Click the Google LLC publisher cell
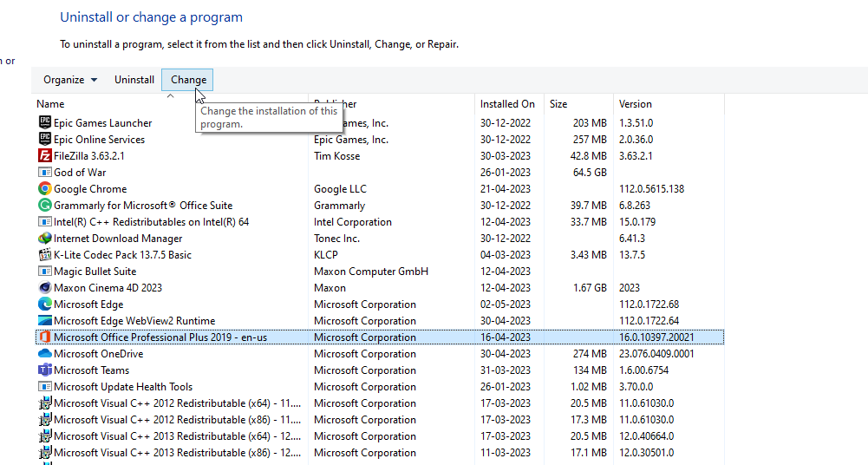868x465 pixels. [340, 189]
